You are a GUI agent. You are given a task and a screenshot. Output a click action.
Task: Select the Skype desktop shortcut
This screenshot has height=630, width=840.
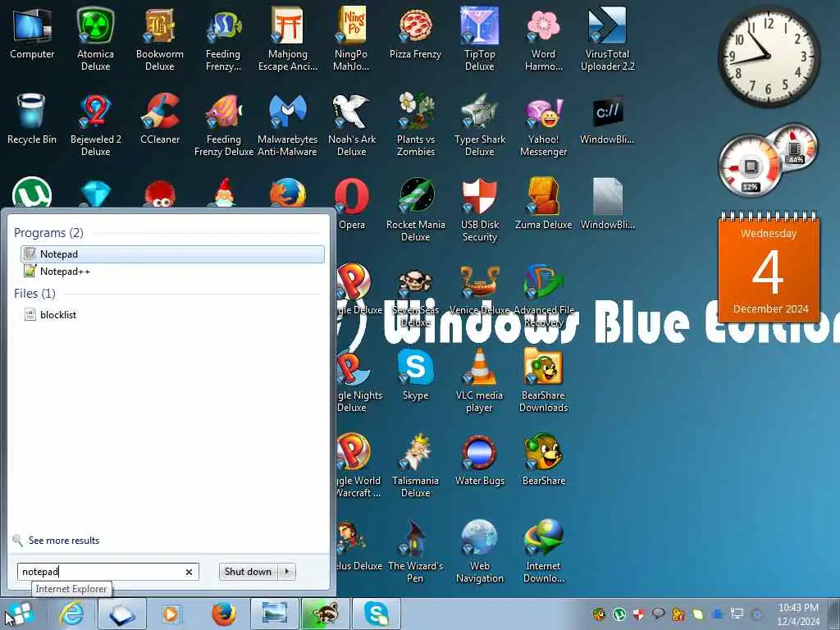(x=416, y=374)
